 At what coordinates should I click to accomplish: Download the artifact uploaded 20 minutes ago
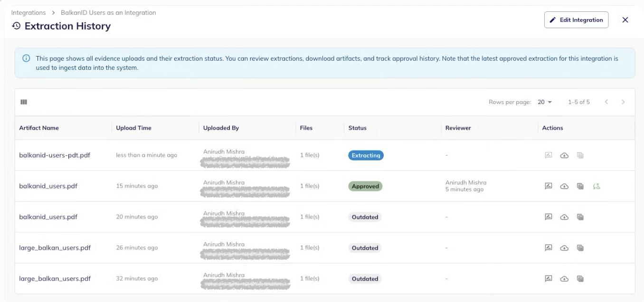(x=564, y=217)
